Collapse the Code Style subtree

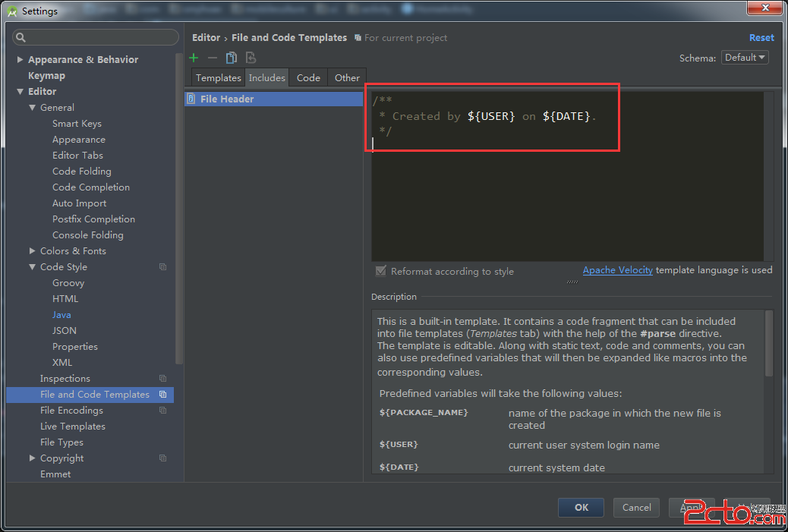32,266
